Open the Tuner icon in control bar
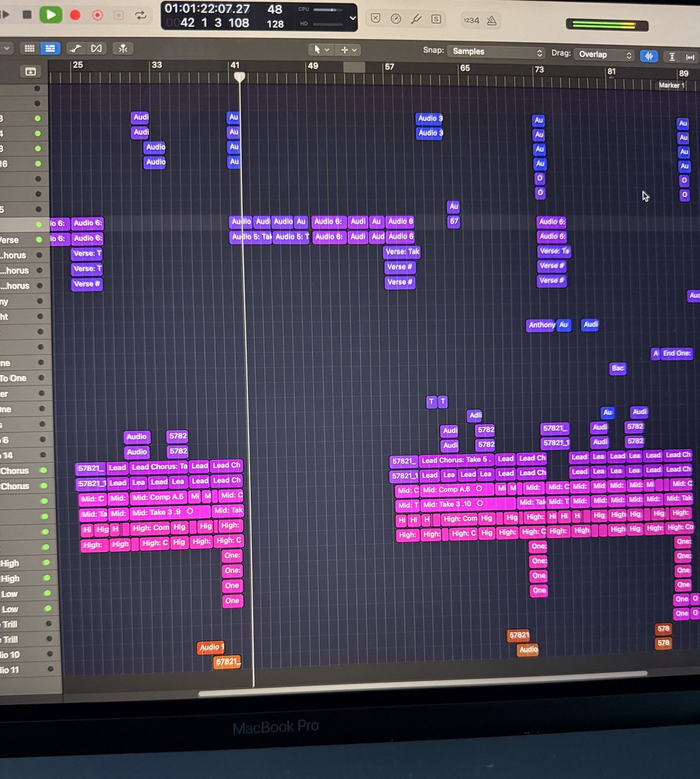 pyautogui.click(x=395, y=19)
